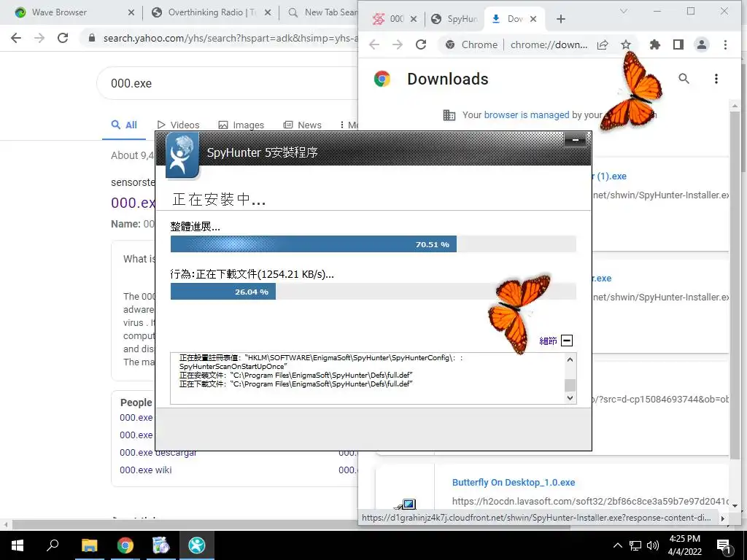This screenshot has height=560, width=747.
Task: Click the h2ocdn.lavasoft.com download URL
Action: 590,501
